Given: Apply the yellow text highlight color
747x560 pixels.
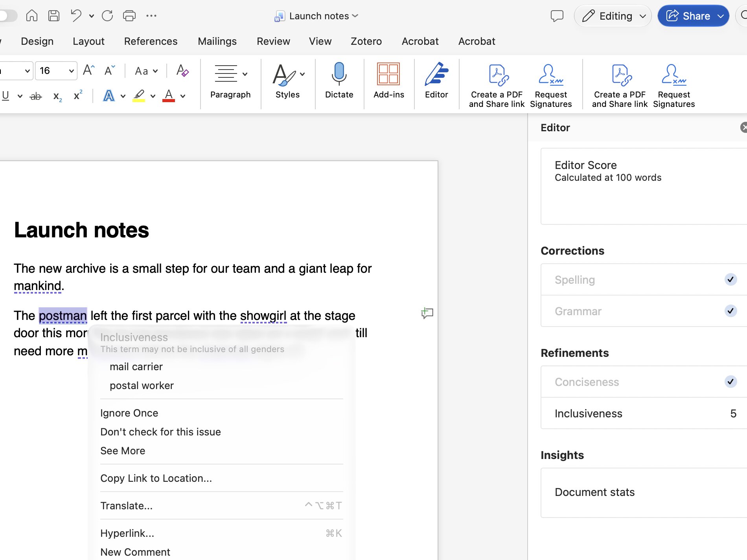Looking at the screenshot, I should pyautogui.click(x=139, y=96).
